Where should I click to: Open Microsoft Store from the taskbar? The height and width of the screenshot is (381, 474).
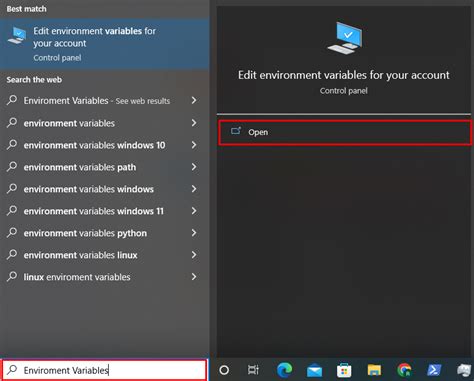pyautogui.click(x=344, y=371)
